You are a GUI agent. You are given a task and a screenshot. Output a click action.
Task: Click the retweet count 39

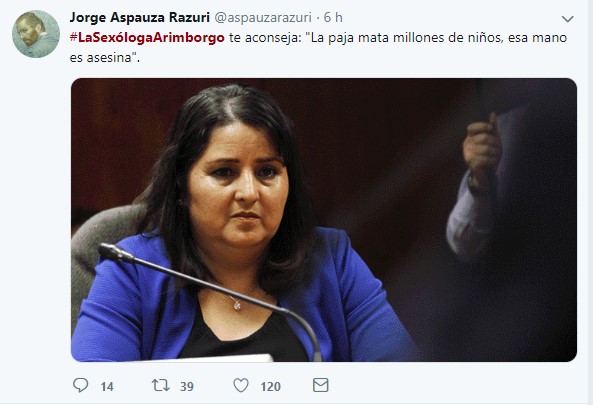click(187, 386)
